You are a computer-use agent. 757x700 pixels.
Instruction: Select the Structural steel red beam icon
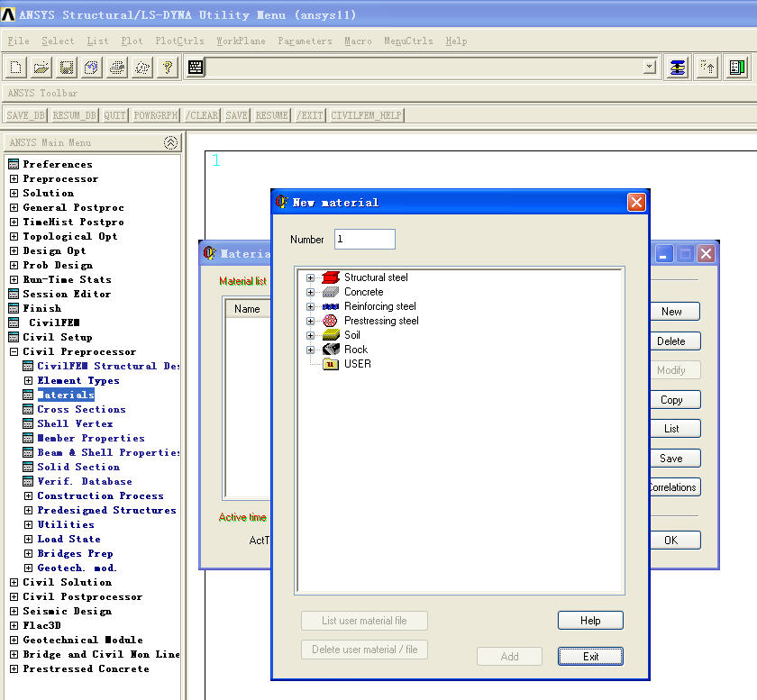[331, 277]
